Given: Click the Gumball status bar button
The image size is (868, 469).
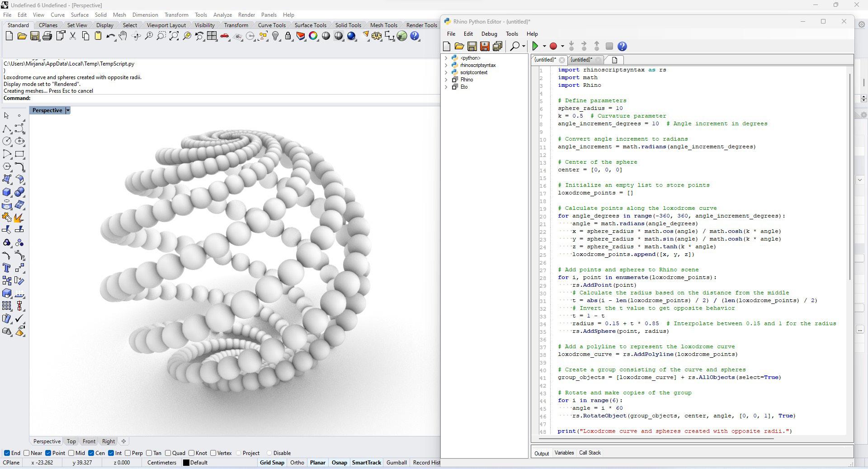Looking at the screenshot, I should pos(396,463).
